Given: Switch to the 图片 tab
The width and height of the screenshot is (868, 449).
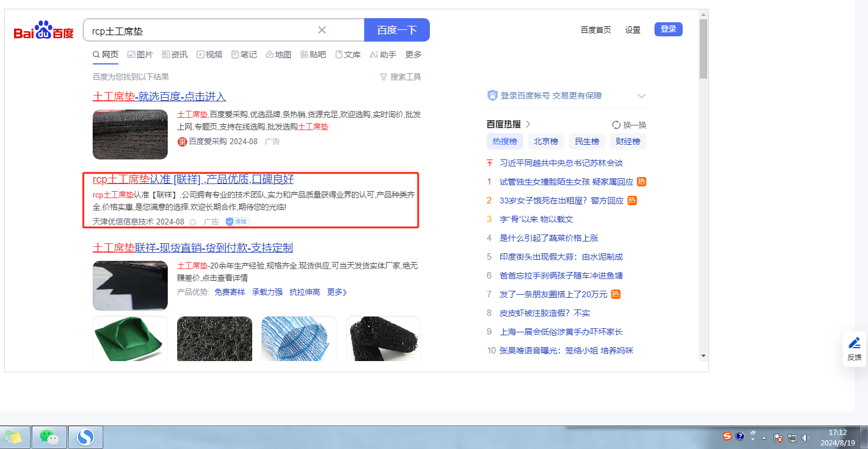Looking at the screenshot, I should pos(140,55).
